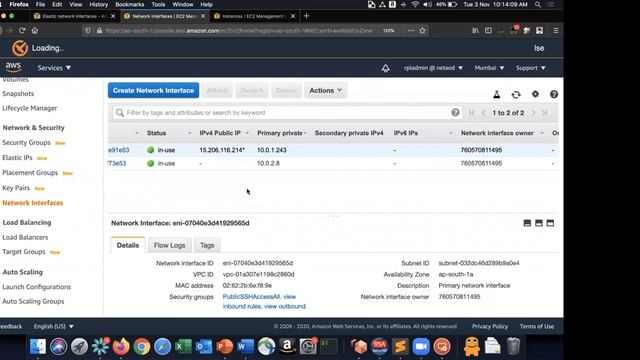Image resolution: width=640 pixels, height=360 pixels.
Task: Open Zoom from the Dock
Action: click(421, 347)
